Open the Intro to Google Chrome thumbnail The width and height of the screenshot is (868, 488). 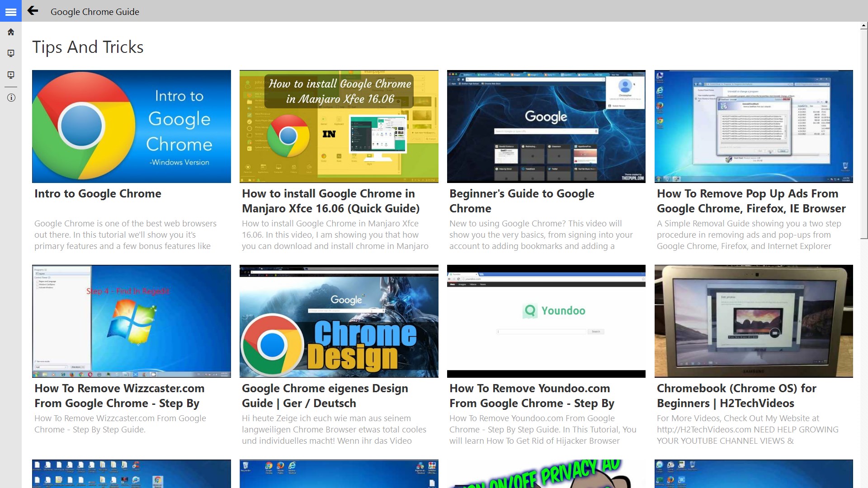pos(131,127)
